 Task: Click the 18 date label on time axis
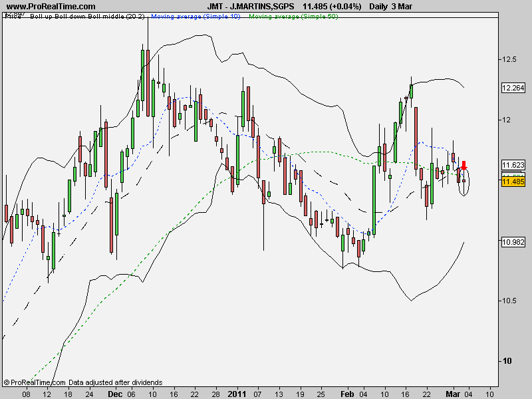pyautogui.click(x=68, y=394)
